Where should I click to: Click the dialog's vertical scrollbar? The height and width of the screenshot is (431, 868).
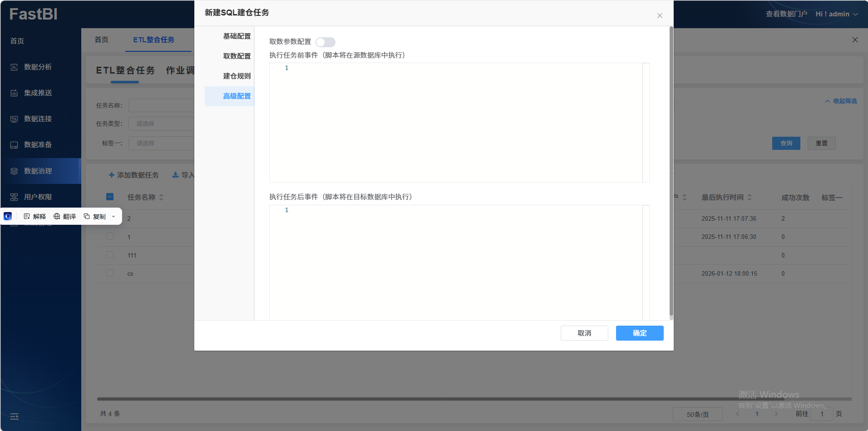tap(671, 173)
